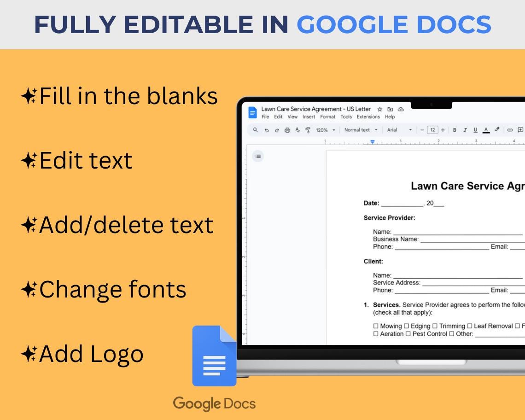Toggle underline formatting

point(475,130)
